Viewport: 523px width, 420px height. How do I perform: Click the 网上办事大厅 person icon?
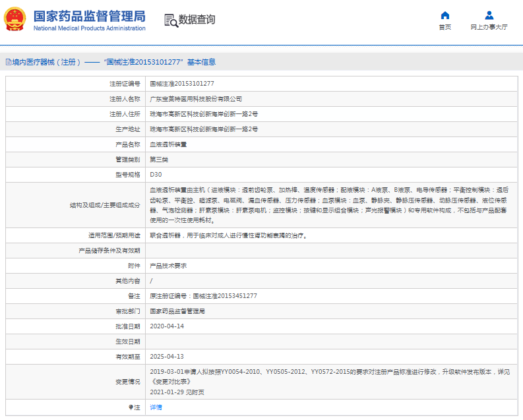click(x=489, y=15)
